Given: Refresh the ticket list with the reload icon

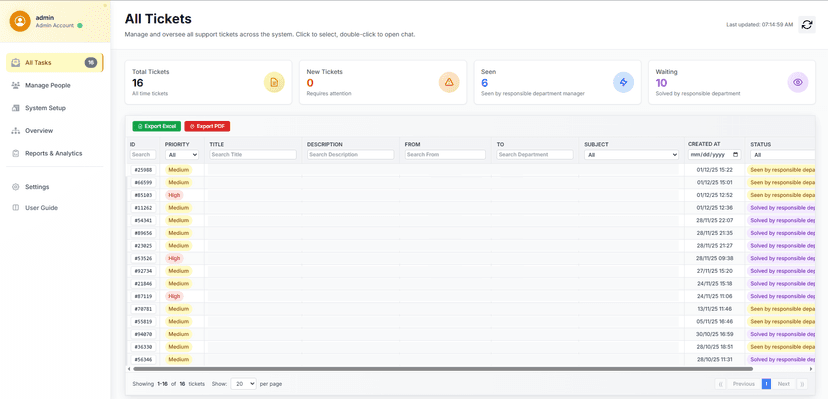Looking at the screenshot, I should coord(806,24).
